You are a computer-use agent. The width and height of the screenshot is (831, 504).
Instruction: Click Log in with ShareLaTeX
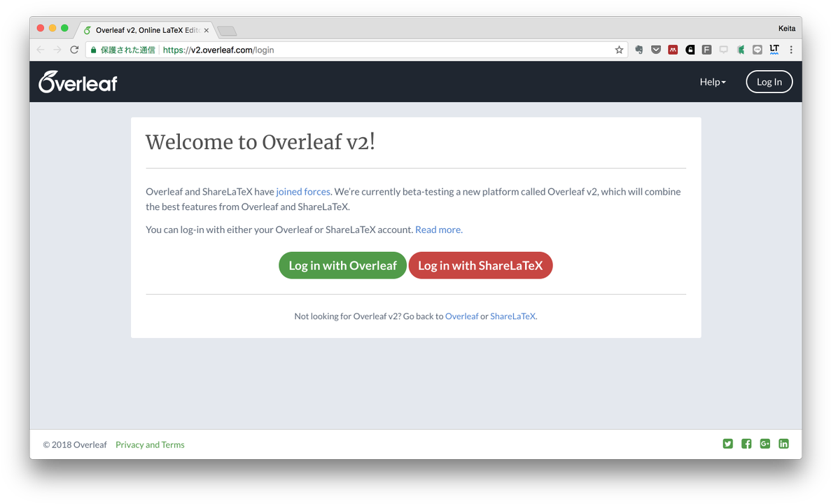tap(480, 265)
